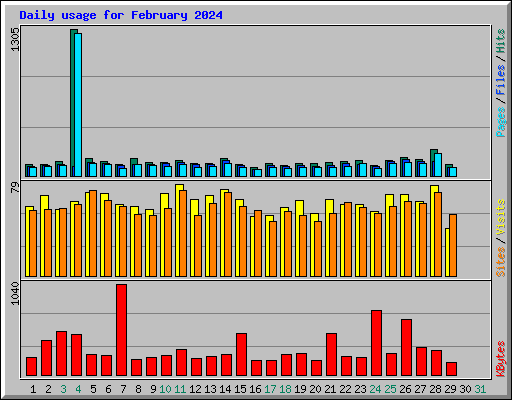Click day label 11 on the x-axis
The width and height of the screenshot is (512, 400).
point(180,389)
